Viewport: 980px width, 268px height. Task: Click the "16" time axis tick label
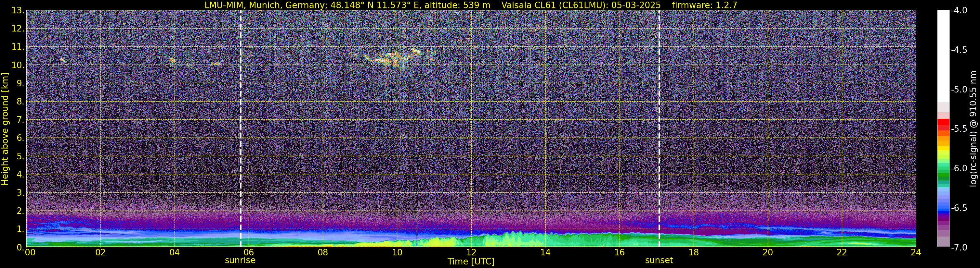point(620,253)
